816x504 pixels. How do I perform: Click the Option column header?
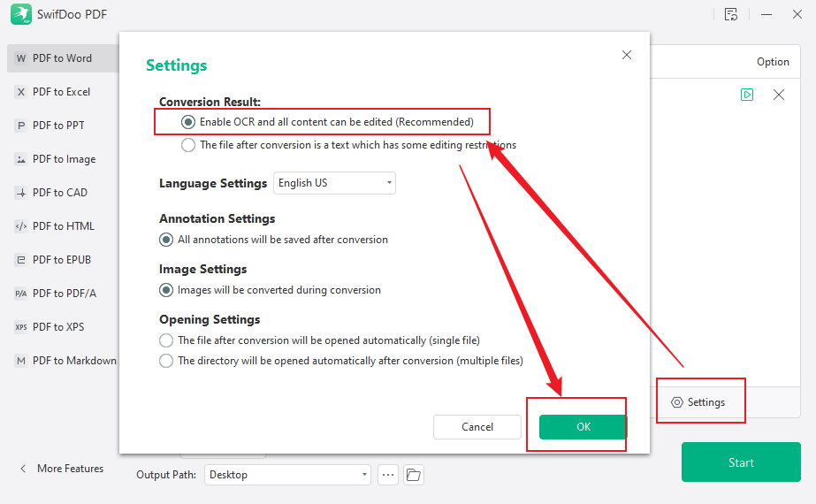773,61
